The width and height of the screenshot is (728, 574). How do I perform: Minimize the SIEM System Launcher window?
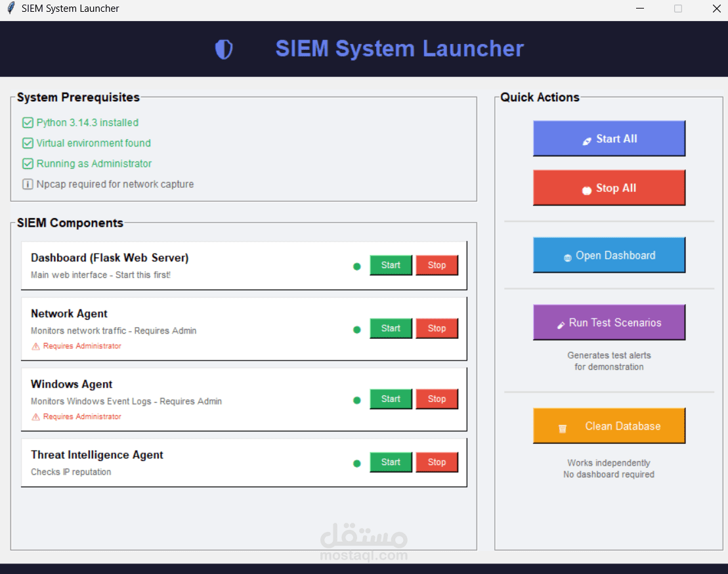tap(640, 9)
